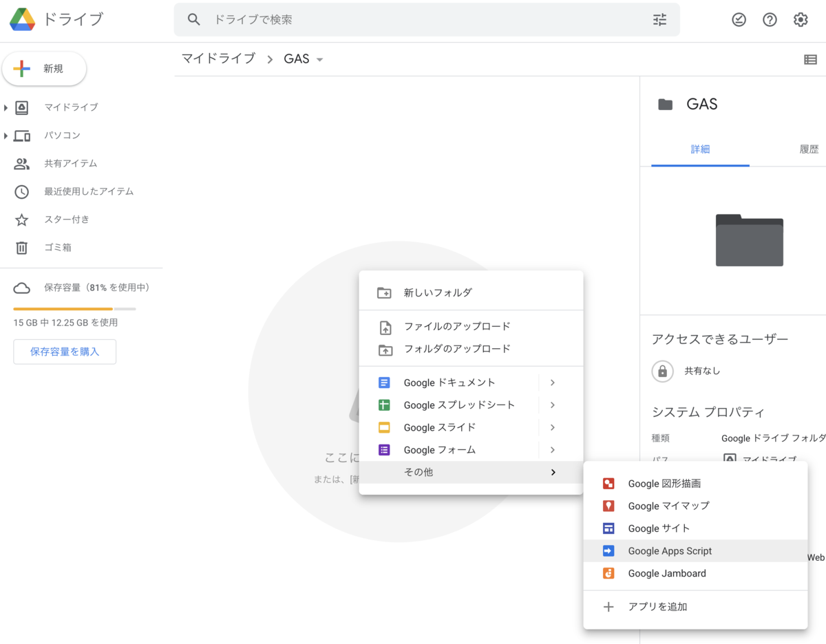Select Google Apps Script menu entry
The width and height of the screenshot is (826, 644).
click(695, 551)
